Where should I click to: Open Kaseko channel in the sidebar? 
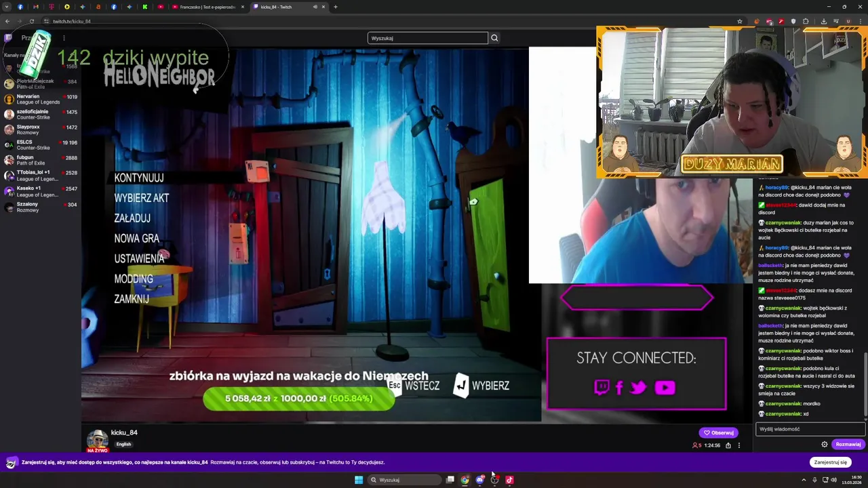[x=41, y=191]
